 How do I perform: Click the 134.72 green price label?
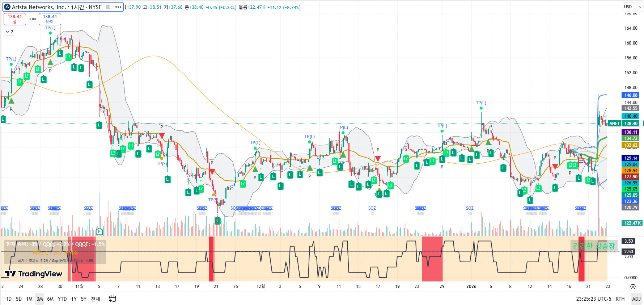631,138
